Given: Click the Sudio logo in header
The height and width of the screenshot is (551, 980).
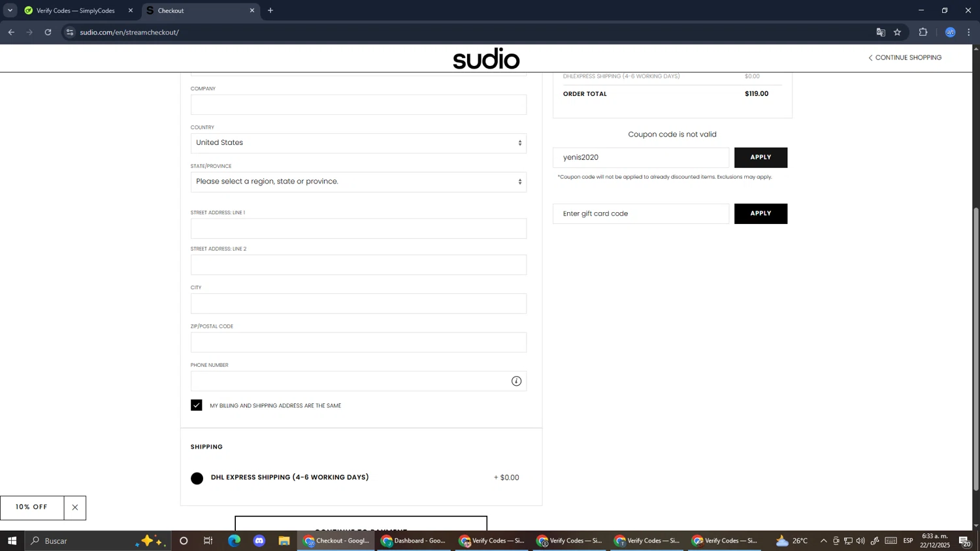Looking at the screenshot, I should 486,59.
